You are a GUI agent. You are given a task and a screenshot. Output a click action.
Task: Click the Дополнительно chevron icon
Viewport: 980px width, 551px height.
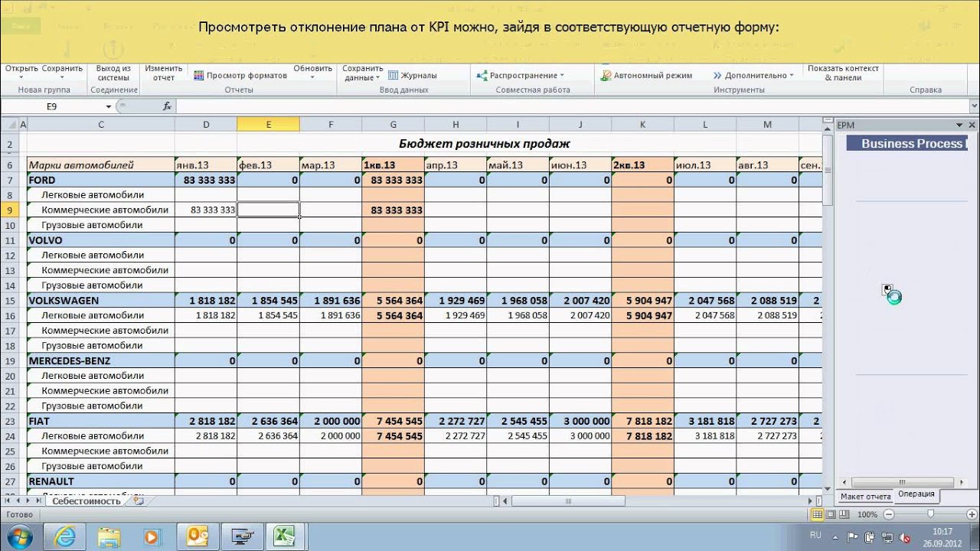[x=717, y=75]
